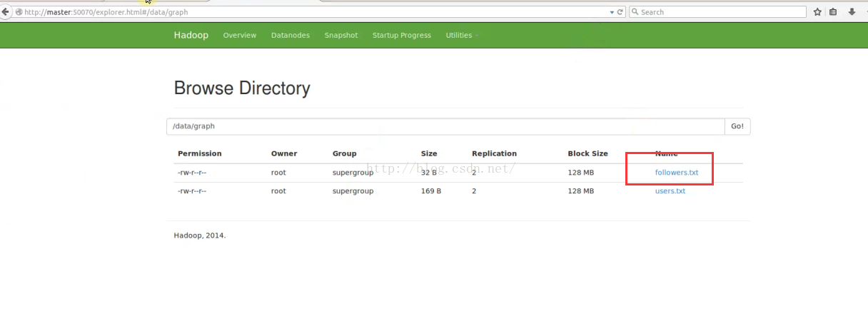Viewport: 868px width, 321px height.
Task: Select supergroup in users.txt row
Action: coord(353,191)
